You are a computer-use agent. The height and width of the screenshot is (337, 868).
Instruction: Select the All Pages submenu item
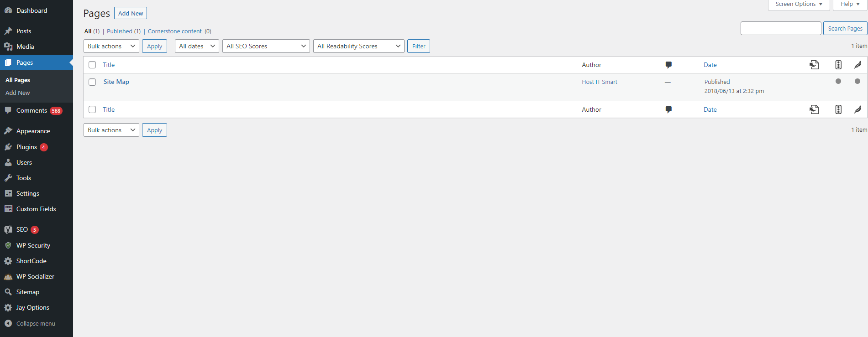tap(18, 80)
